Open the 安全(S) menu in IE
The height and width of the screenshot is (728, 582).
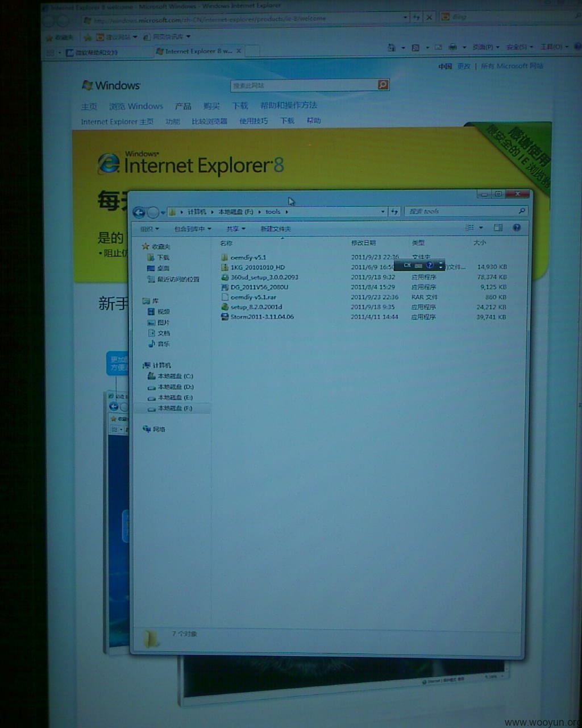[x=519, y=47]
